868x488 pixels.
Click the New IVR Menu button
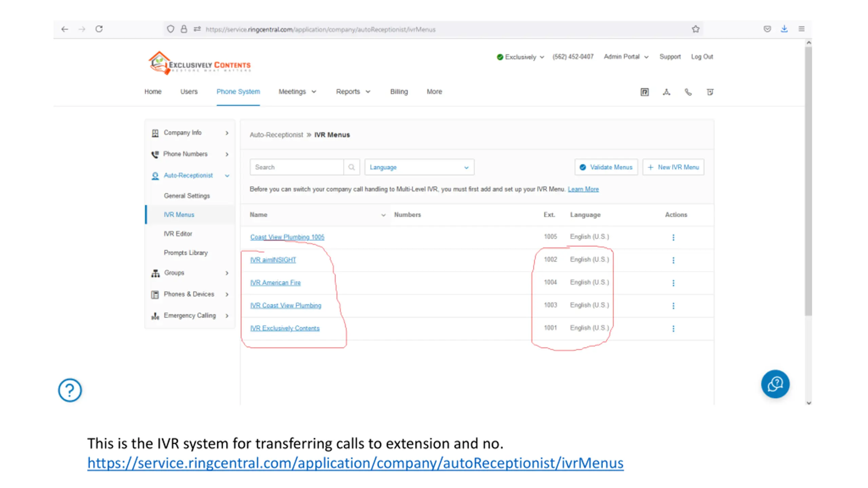673,167
